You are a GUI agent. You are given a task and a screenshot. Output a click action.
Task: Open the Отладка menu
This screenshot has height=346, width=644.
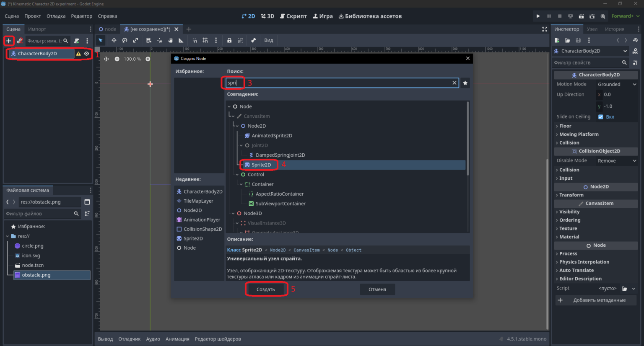tap(56, 16)
